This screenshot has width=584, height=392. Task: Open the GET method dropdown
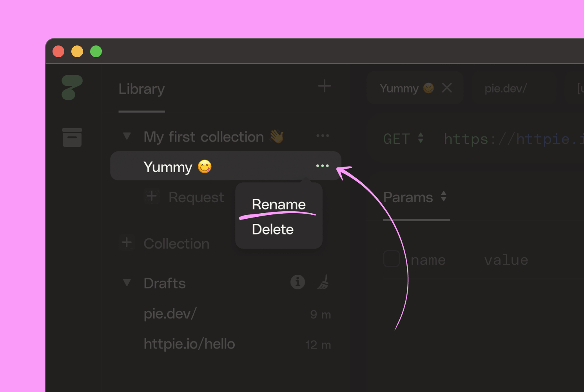point(404,139)
